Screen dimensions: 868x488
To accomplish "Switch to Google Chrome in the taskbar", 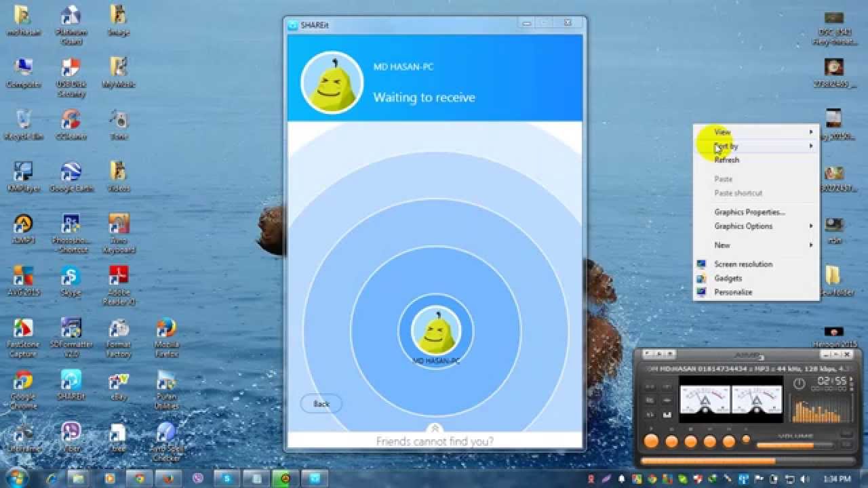I will pyautogui.click(x=140, y=479).
